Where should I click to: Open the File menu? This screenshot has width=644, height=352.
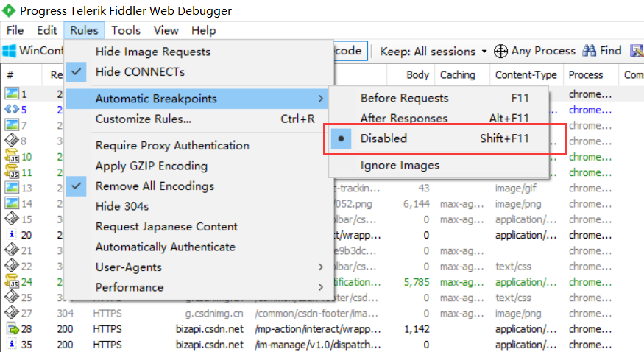[15, 30]
